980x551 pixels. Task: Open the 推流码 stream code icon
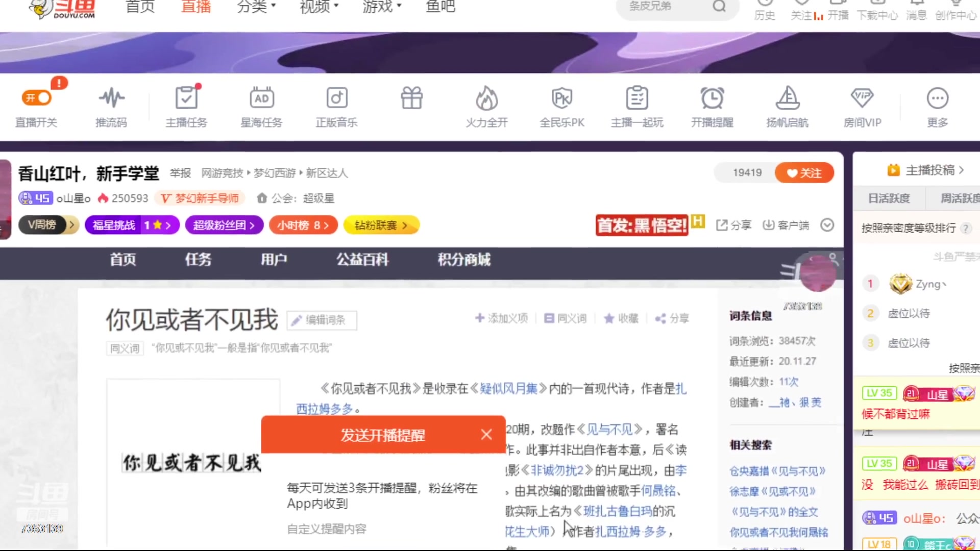111,97
